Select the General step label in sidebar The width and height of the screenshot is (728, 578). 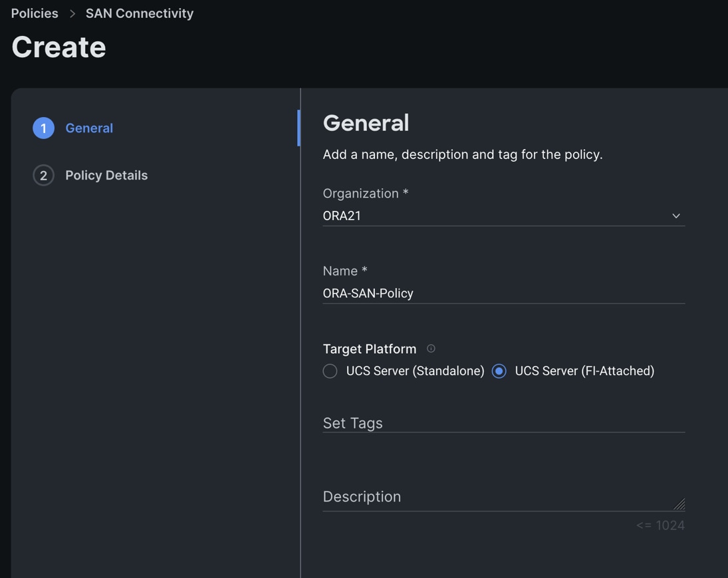click(89, 128)
